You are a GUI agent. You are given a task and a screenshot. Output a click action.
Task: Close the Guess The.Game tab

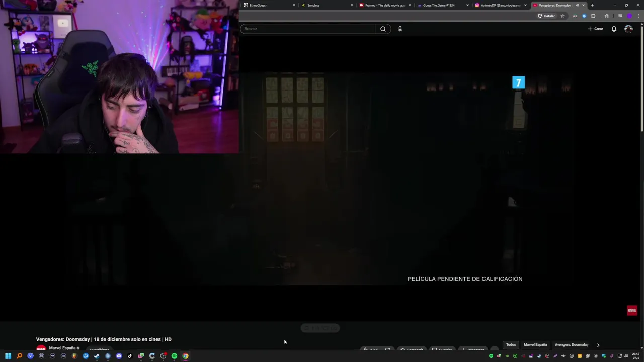point(467,5)
